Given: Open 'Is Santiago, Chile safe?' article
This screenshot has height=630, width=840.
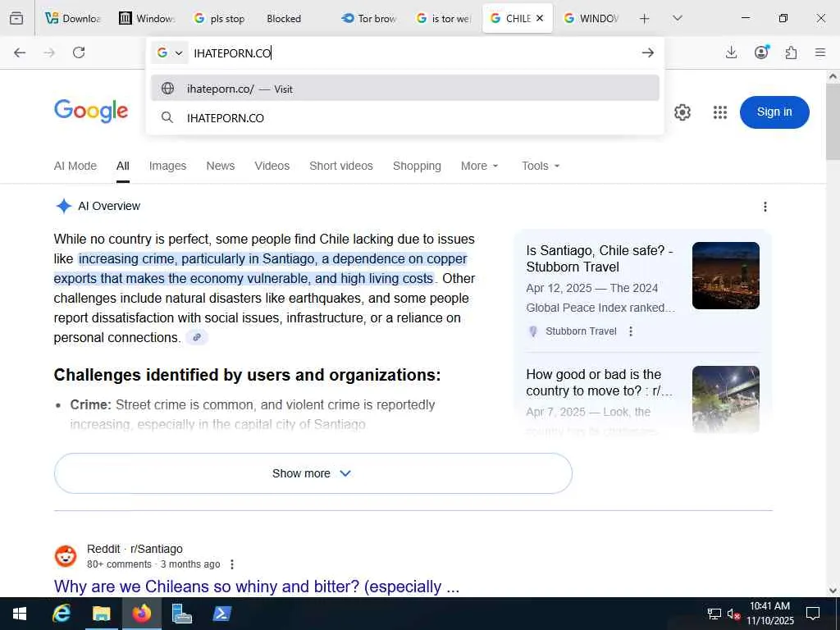Looking at the screenshot, I should tap(600, 258).
